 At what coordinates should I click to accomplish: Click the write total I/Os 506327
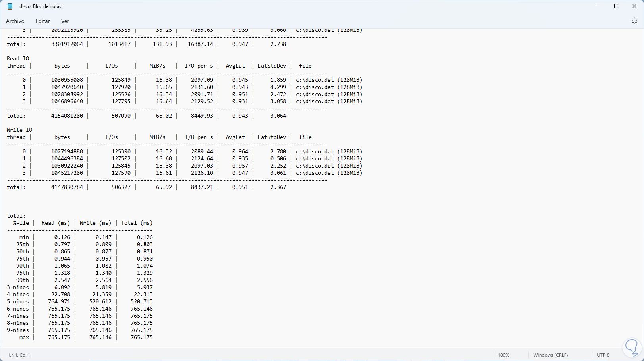point(121,187)
